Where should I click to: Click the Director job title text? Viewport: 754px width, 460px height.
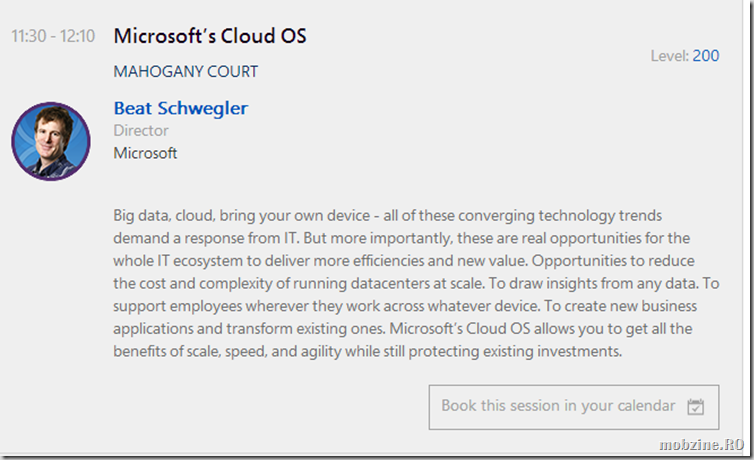pyautogui.click(x=141, y=131)
